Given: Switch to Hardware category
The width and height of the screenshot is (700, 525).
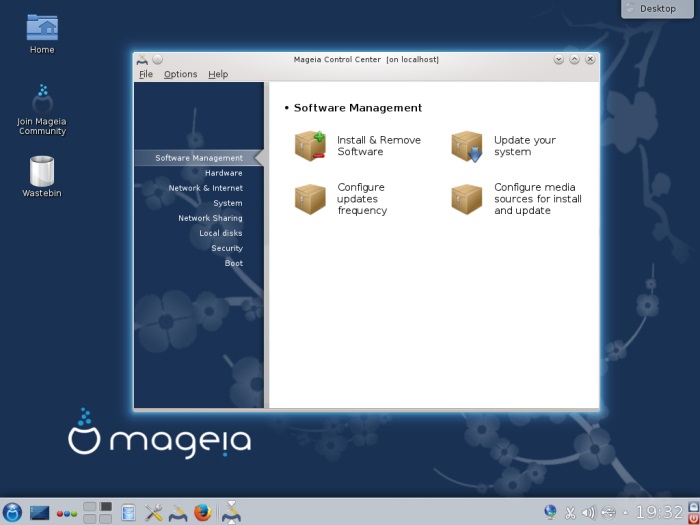Looking at the screenshot, I should [223, 173].
